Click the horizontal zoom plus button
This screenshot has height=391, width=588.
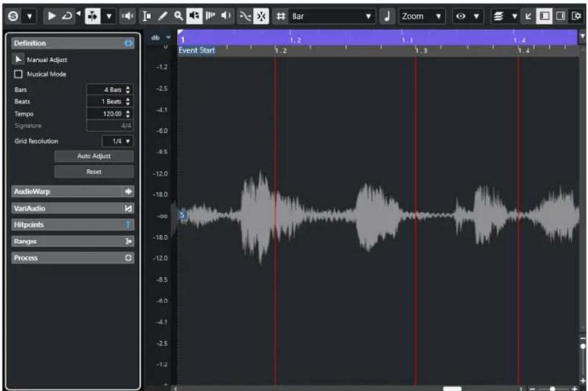click(x=574, y=388)
